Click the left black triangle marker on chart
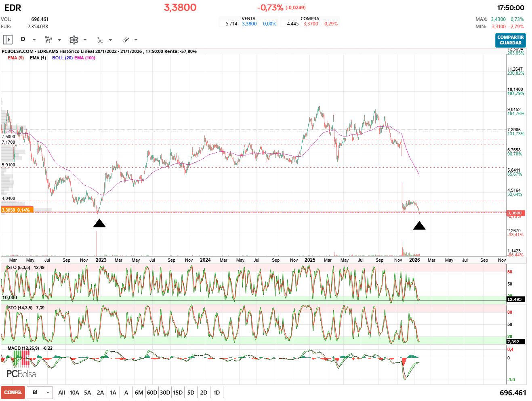532x401 pixels. (99, 223)
